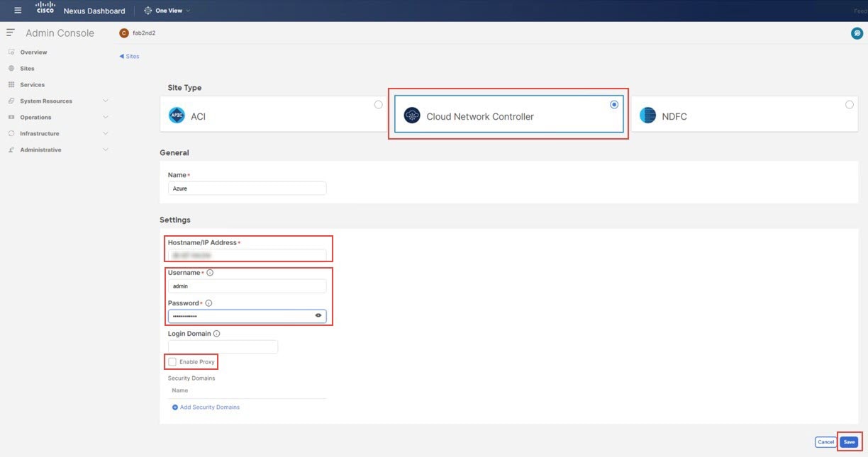Click the NDFC logo icon
868x457 pixels.
pyautogui.click(x=647, y=115)
